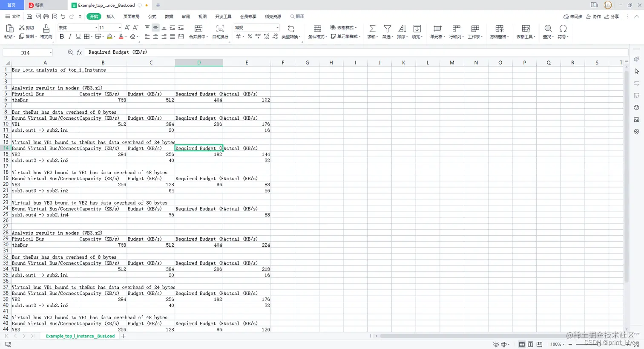Click the Cut (剪切) button
This screenshot has height=349, width=644.
(26, 28)
